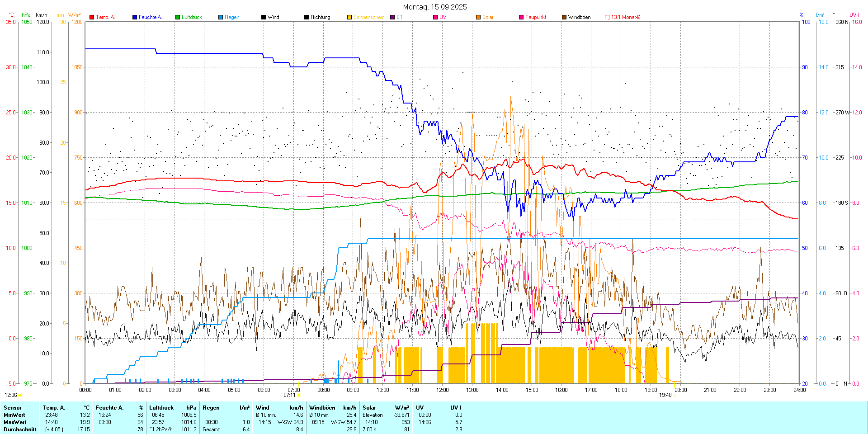Click the hollow 13.1 Monat-Ø legend box
The width and height of the screenshot is (868, 434).
607,17
